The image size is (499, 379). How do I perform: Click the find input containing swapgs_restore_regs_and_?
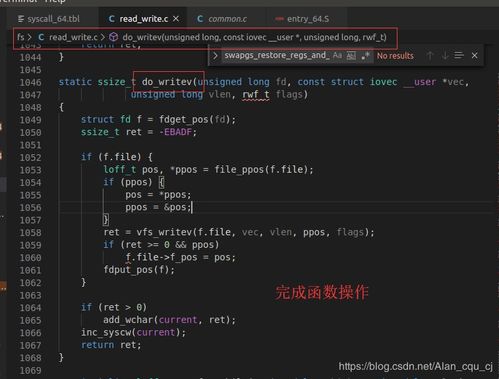(x=277, y=55)
